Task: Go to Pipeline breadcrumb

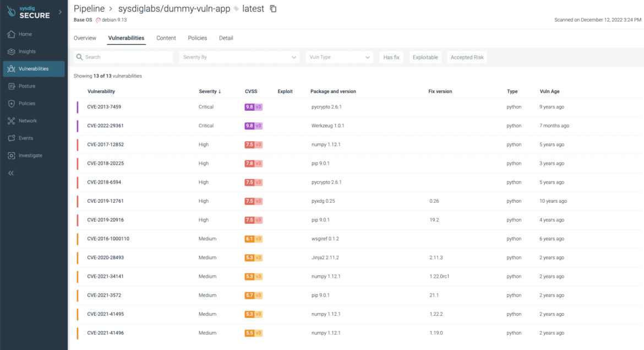Action: click(89, 9)
